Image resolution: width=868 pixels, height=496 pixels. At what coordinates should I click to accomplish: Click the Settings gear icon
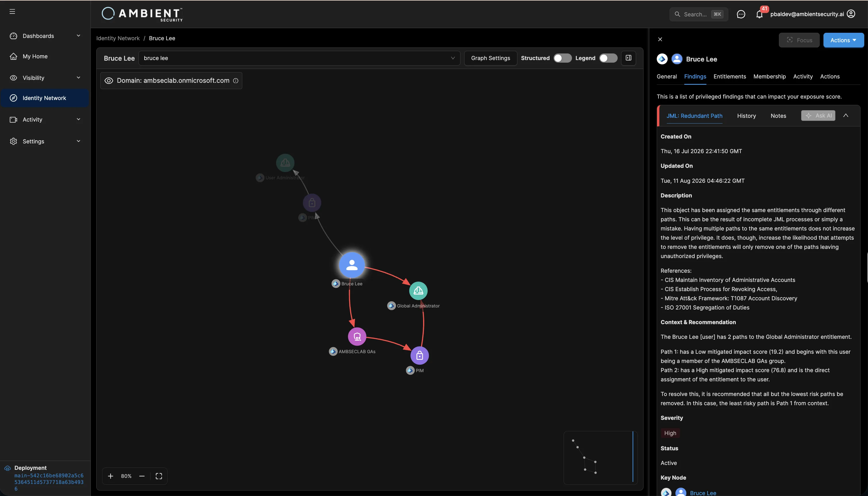pos(13,141)
